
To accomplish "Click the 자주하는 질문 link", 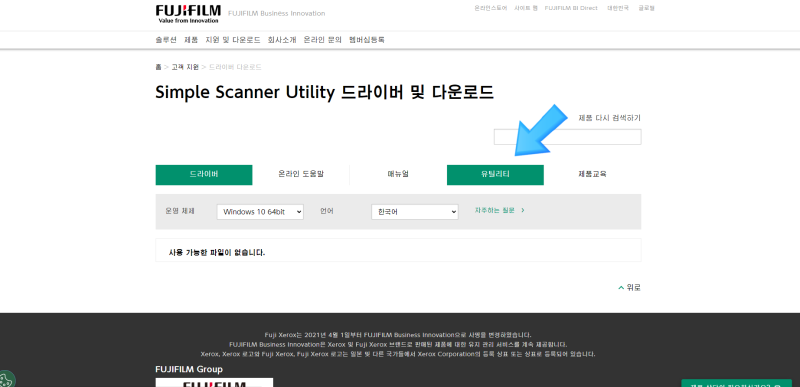I will (499, 210).
